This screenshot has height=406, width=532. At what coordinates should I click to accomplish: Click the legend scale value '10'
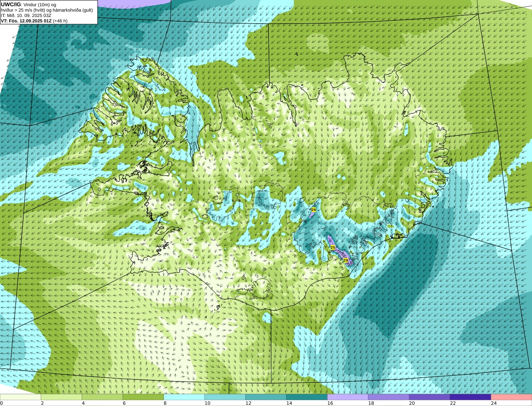[207, 403]
